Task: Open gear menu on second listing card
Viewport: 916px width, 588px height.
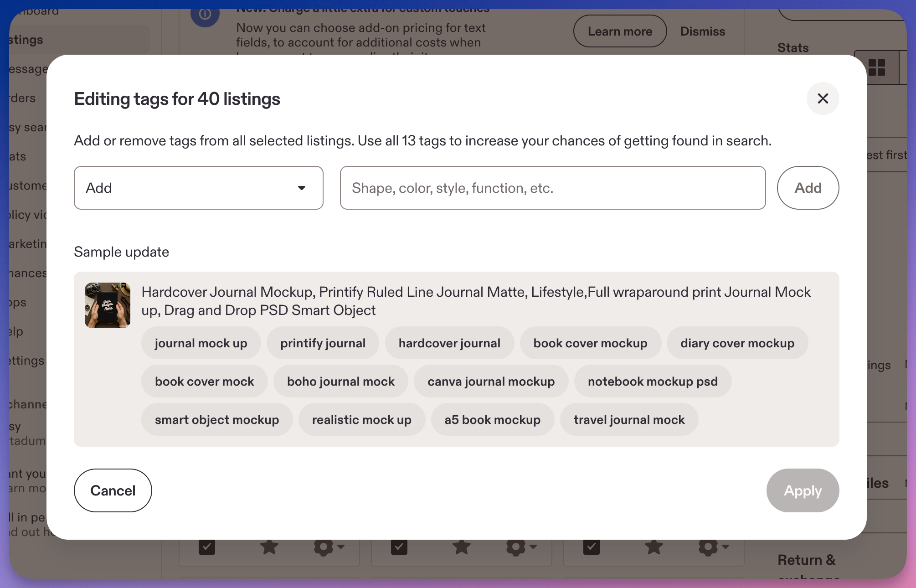Action: click(x=521, y=547)
